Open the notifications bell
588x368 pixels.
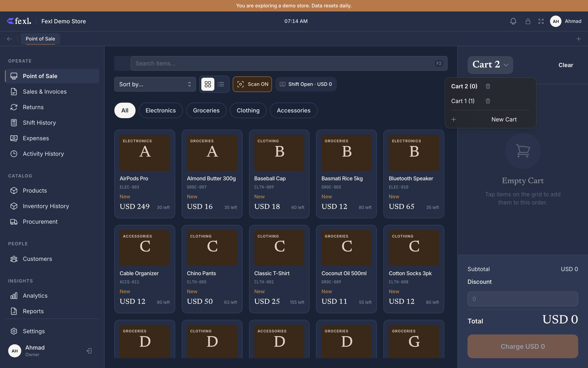pyautogui.click(x=513, y=21)
